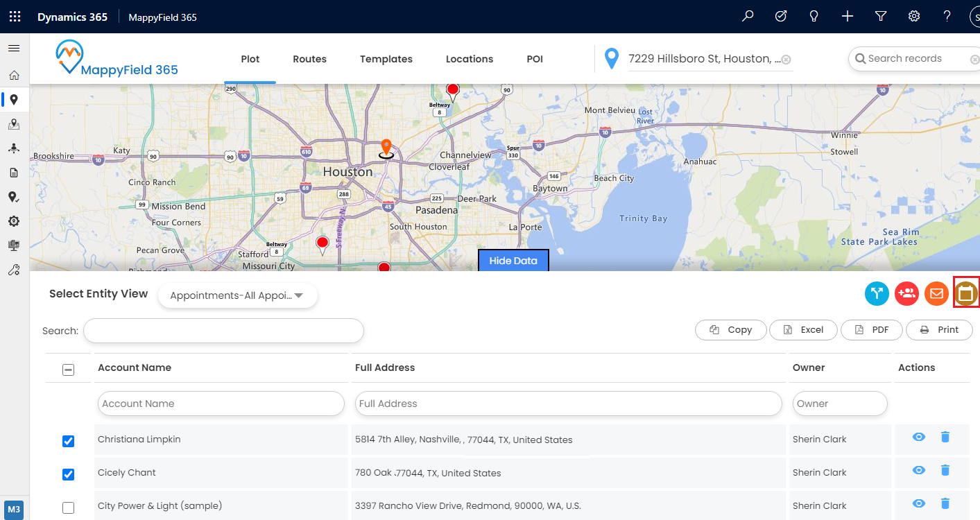Open the Appointments-All entity view dropdown
The width and height of the screenshot is (980, 520).
(x=237, y=295)
